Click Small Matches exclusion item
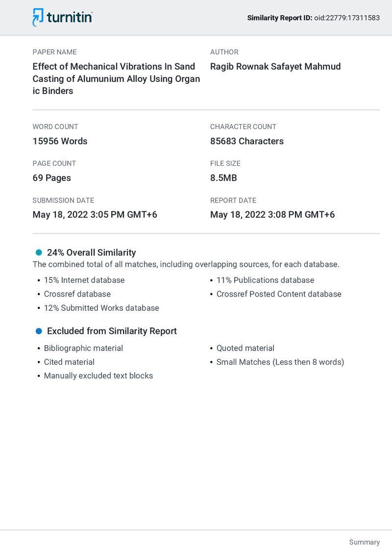The image size is (392, 555). (x=280, y=362)
